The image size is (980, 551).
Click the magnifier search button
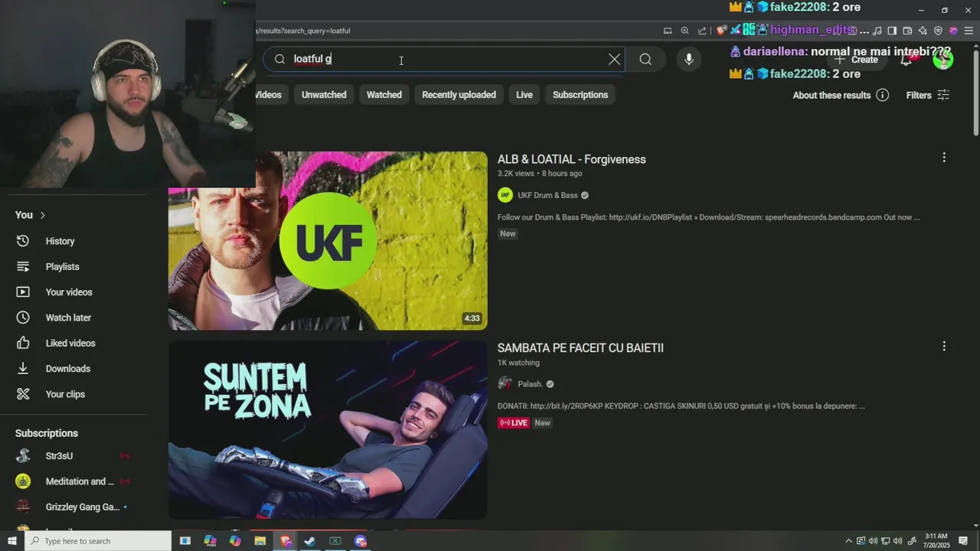645,60
